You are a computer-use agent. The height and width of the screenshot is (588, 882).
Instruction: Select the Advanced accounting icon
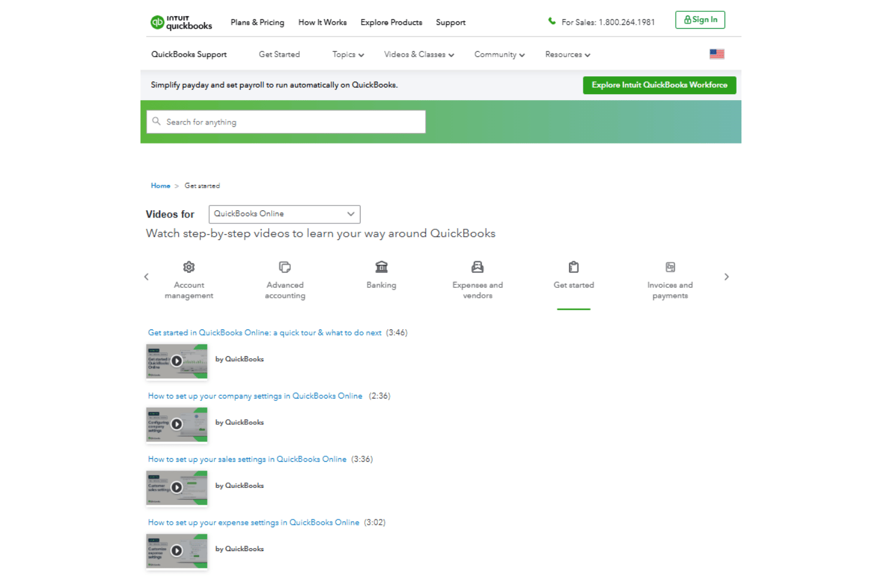pyautogui.click(x=285, y=267)
